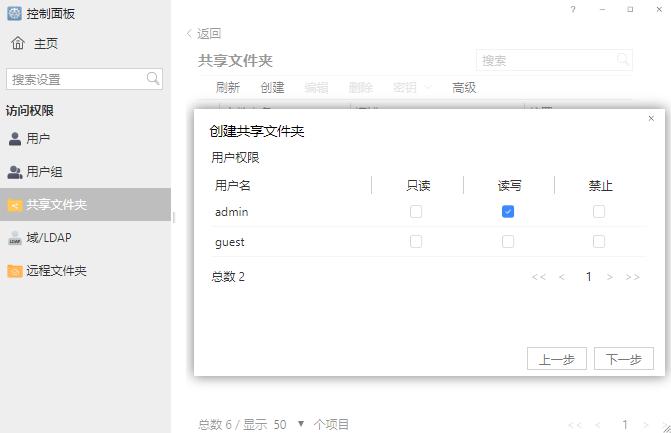The height and width of the screenshot is (433, 671).
Task: Click the Advanced toolbar option
Action: 464,88
